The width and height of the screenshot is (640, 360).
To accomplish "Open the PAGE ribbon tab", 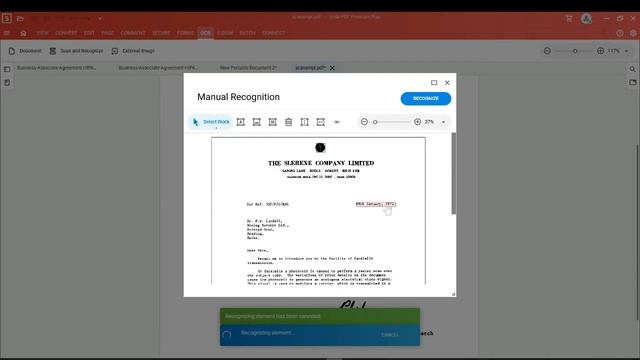I will click(x=108, y=33).
